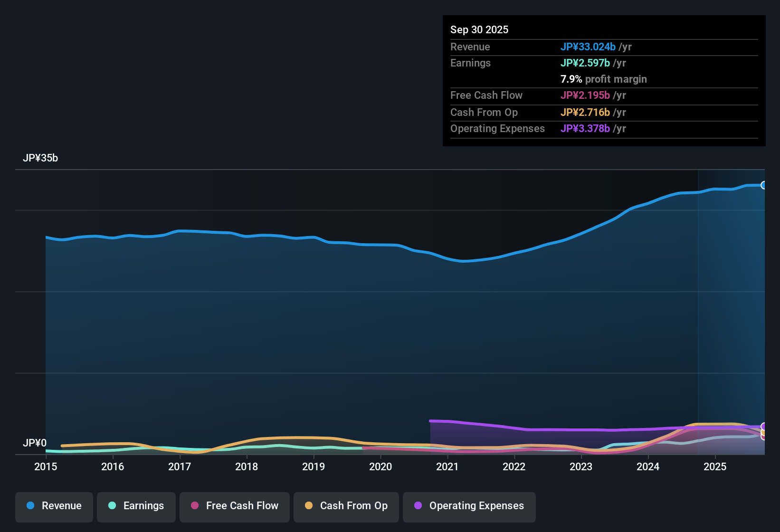The width and height of the screenshot is (780, 532).
Task: Click the JP¥33.024b Revenue value link
Action: 589,47
